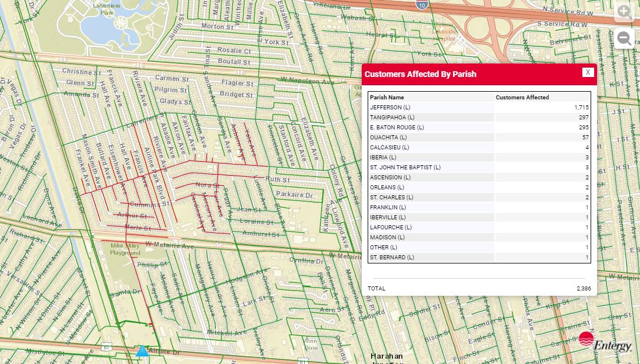Click the Winn-Dixie label on map

tap(311, 345)
